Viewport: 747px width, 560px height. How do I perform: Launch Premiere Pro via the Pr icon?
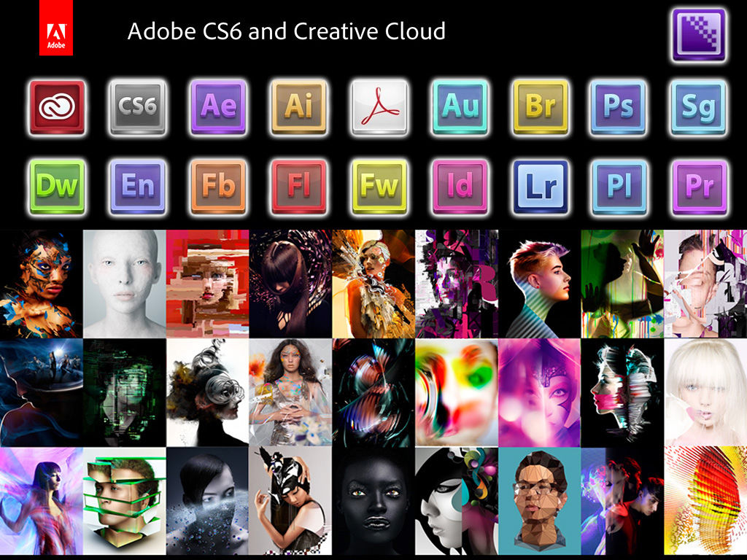pyautogui.click(x=700, y=187)
